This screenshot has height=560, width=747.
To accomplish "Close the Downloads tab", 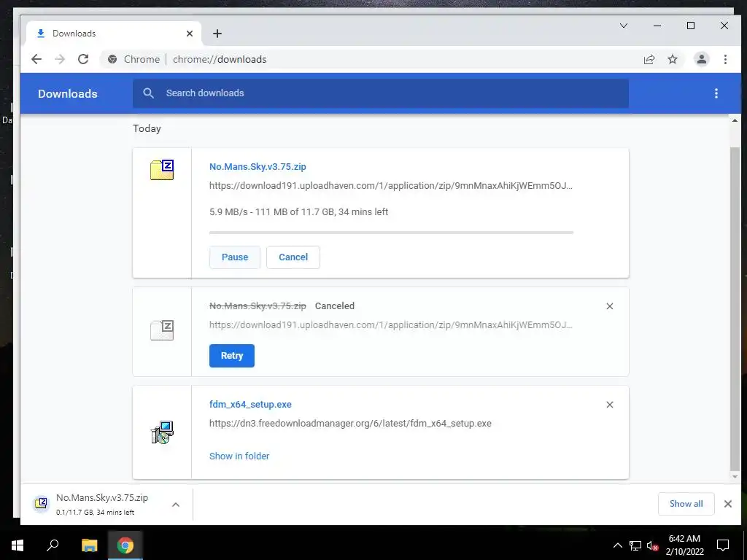I will click(190, 34).
